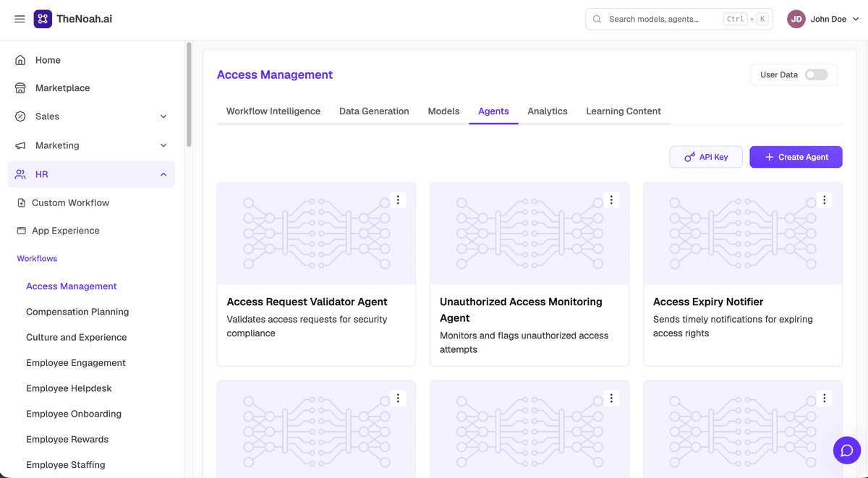Click Access Expiry Notifier title
Screen dimensions: 868x478
[x=708, y=302]
